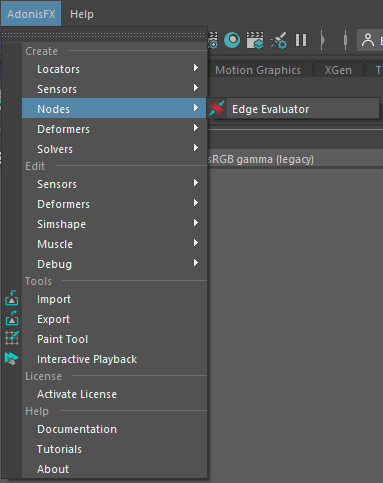Click the Paint Tool grid brush icon
This screenshot has width=383, height=483.
point(12,338)
